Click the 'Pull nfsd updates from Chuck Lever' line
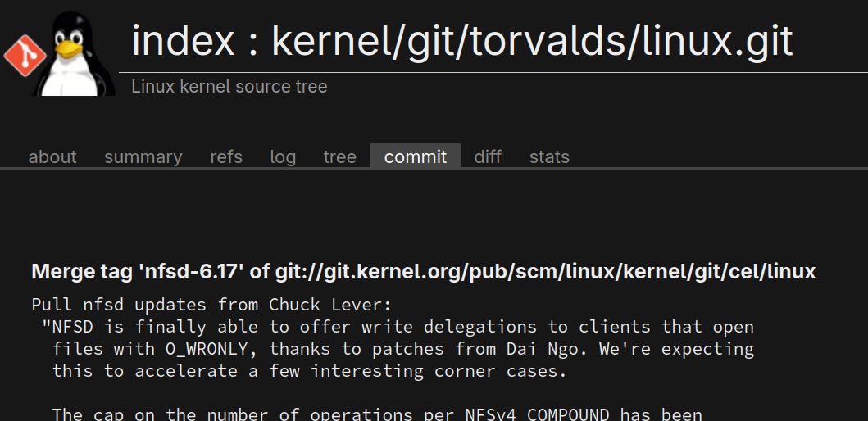Image resolution: width=868 pixels, height=421 pixels. [x=212, y=305]
